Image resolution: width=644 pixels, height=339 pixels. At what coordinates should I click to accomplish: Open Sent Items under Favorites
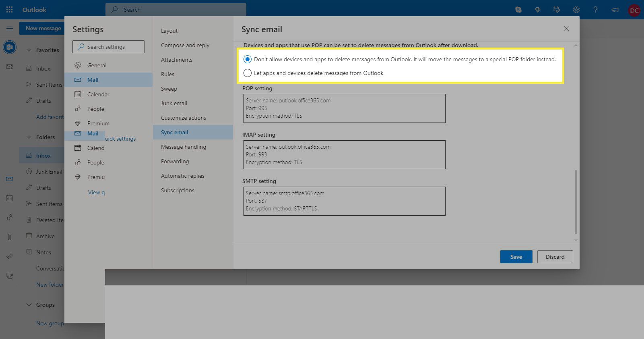point(49,85)
